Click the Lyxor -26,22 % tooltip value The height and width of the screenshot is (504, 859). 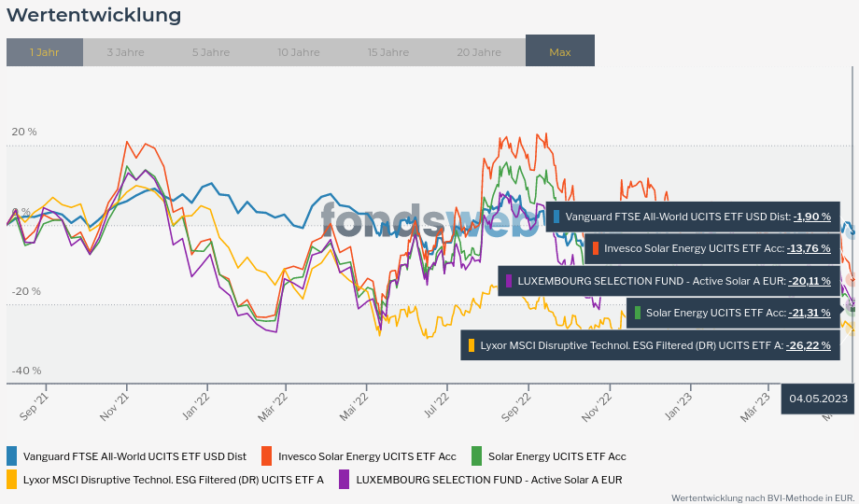pos(808,345)
